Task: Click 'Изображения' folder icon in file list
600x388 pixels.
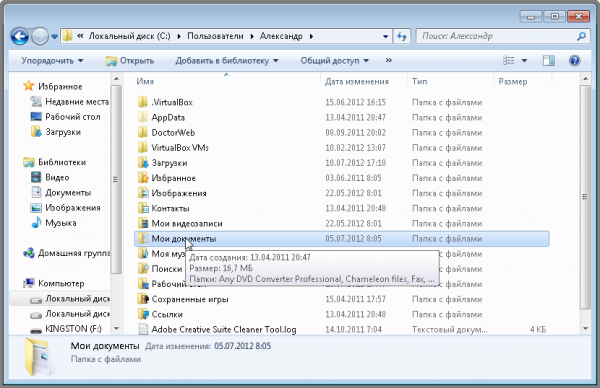Action: (143, 193)
